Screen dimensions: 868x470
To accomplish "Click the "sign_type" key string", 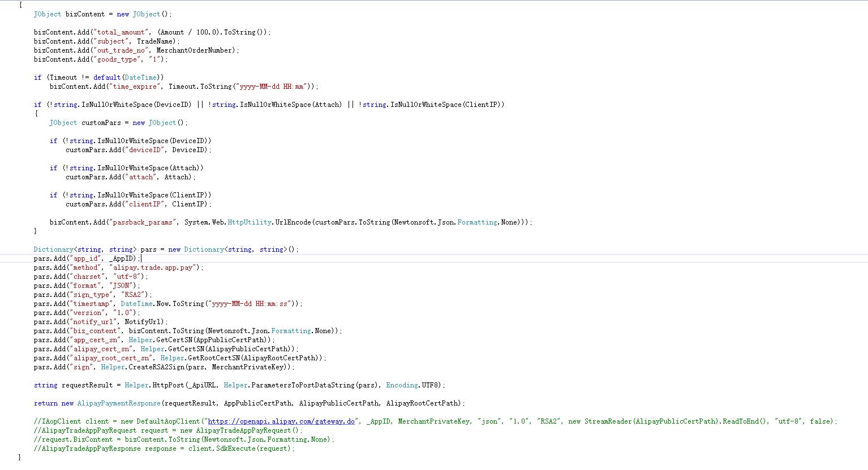I will click(92, 295).
